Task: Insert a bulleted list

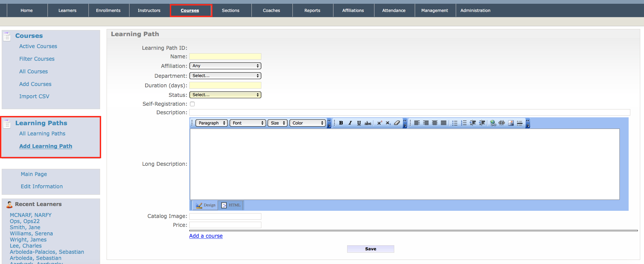Action: pyautogui.click(x=455, y=123)
